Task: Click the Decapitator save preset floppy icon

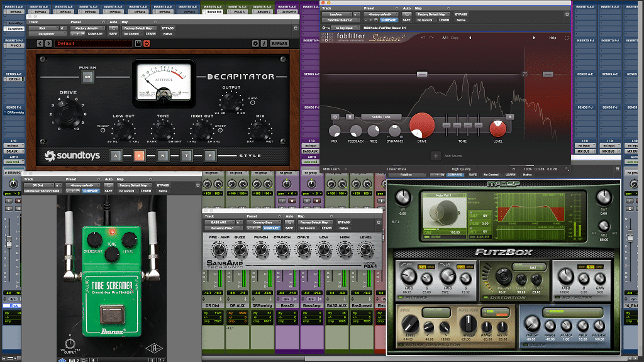Action: tap(138, 43)
